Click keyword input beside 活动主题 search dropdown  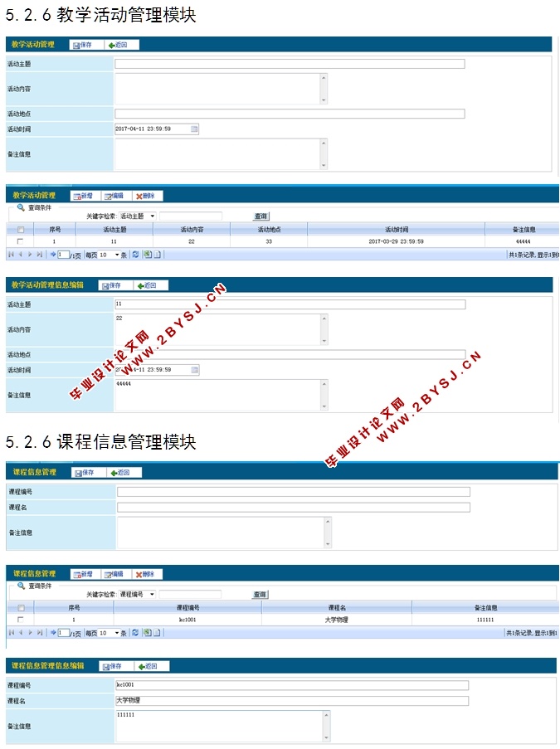(191, 216)
